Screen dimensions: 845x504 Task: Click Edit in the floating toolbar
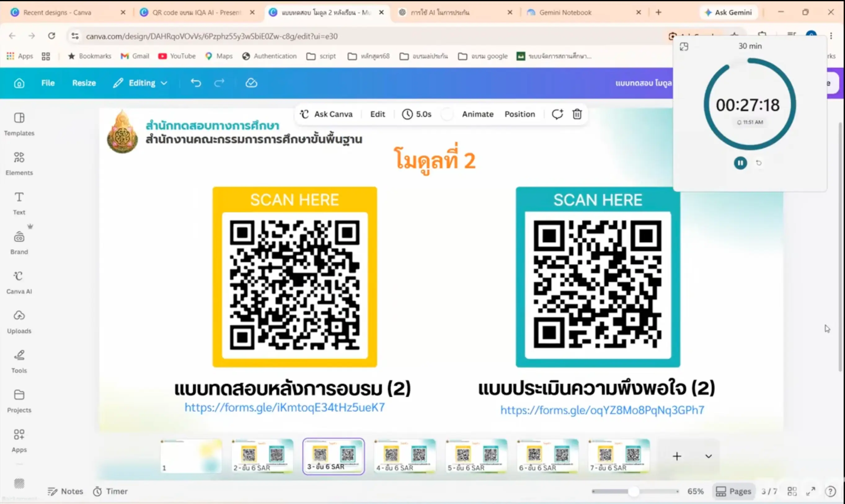(x=377, y=114)
